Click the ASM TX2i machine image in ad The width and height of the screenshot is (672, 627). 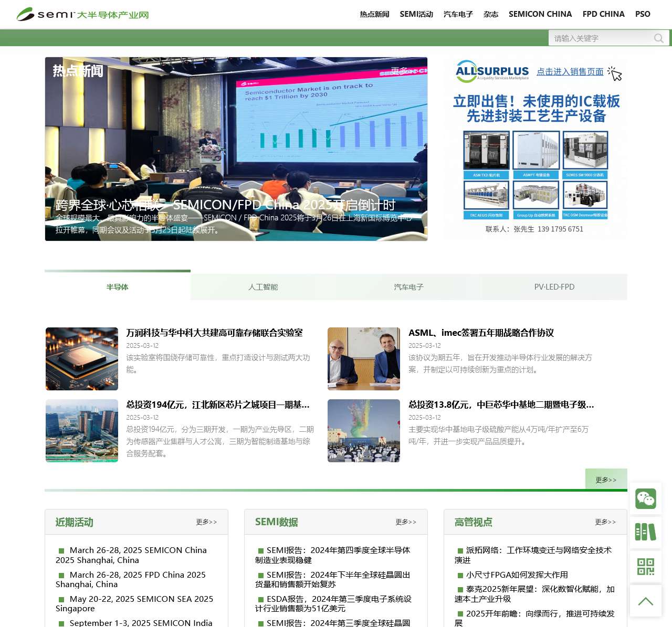click(x=487, y=150)
